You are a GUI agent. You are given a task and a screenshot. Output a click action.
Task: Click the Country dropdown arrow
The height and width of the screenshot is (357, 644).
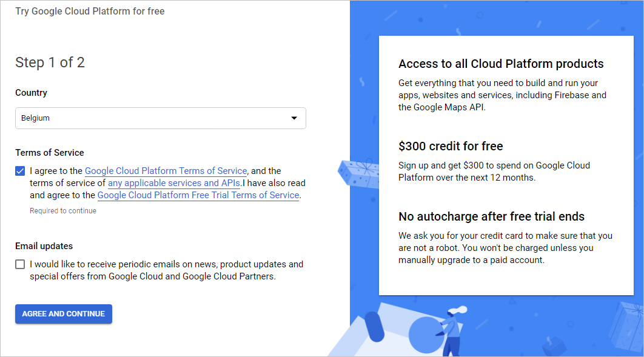(294, 118)
